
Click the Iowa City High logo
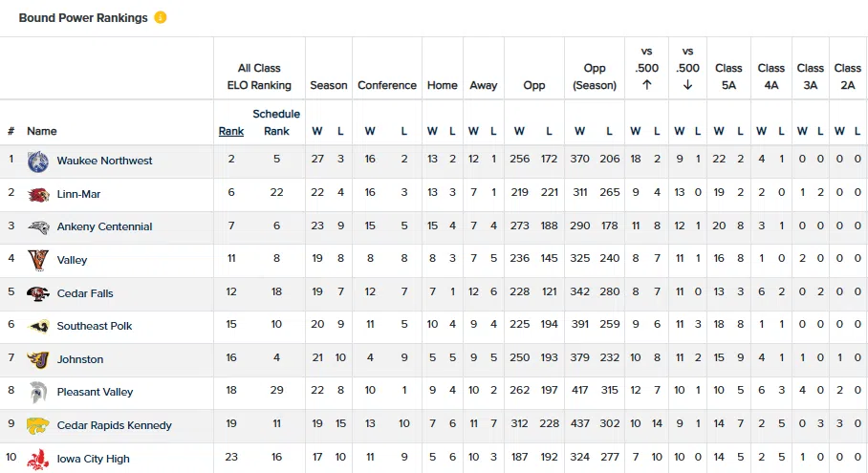click(38, 459)
